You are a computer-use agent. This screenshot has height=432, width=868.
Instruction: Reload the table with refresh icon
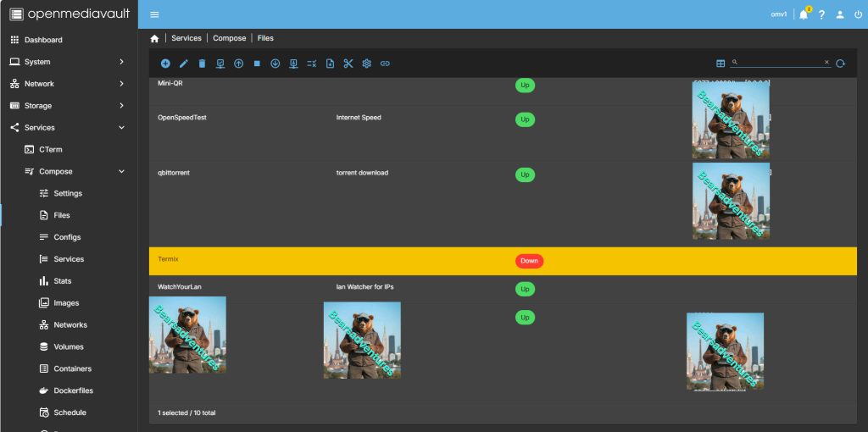(840, 64)
